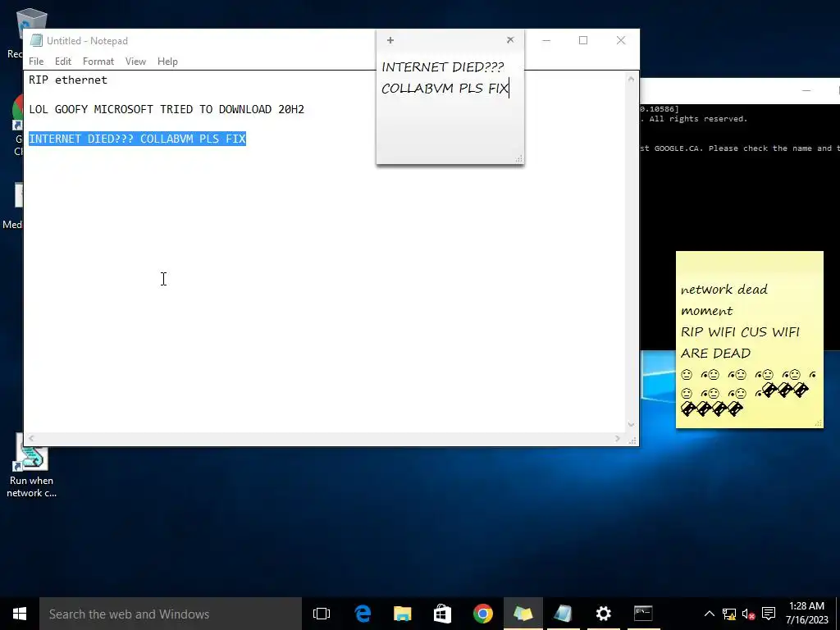Open the File menu in Notepad
840x630 pixels.
click(x=36, y=62)
